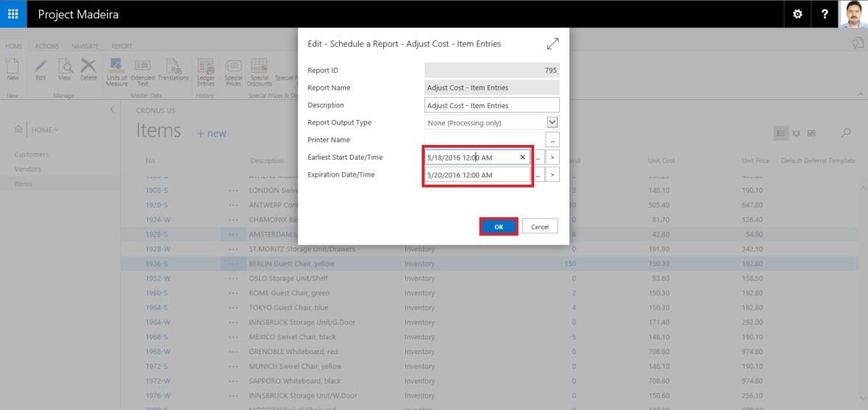
Task: Switch to the ACTIONS ribbon tab
Action: click(x=47, y=46)
